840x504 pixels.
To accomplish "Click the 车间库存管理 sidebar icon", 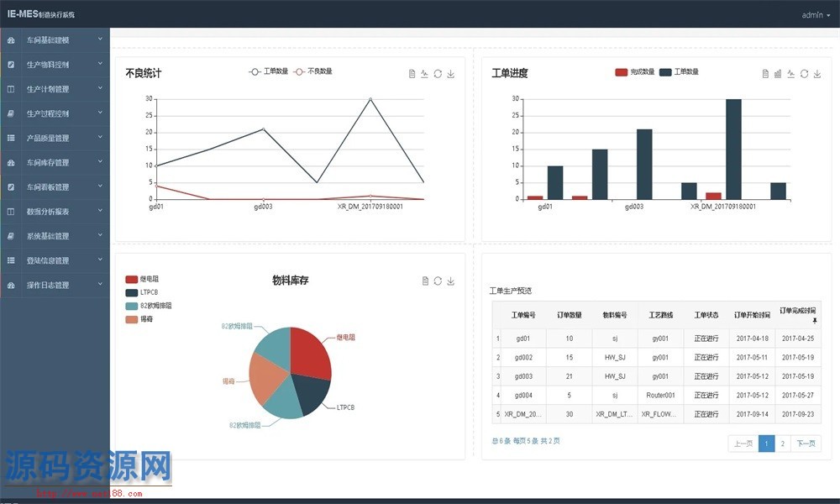I will 11,162.
